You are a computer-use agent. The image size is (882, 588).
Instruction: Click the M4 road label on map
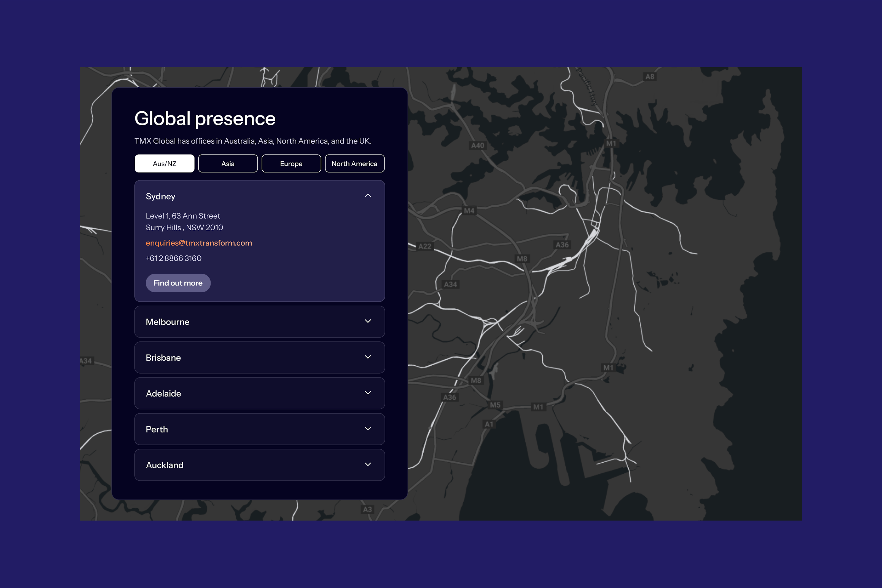[469, 211]
